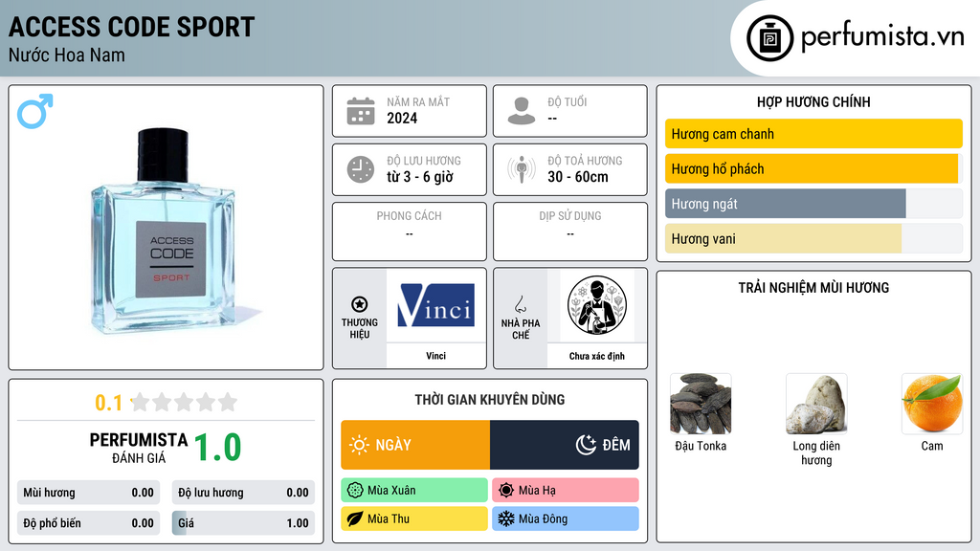Click the sun icon on Mùa Hạ
Viewport: 980px width, 551px height.
click(x=506, y=491)
